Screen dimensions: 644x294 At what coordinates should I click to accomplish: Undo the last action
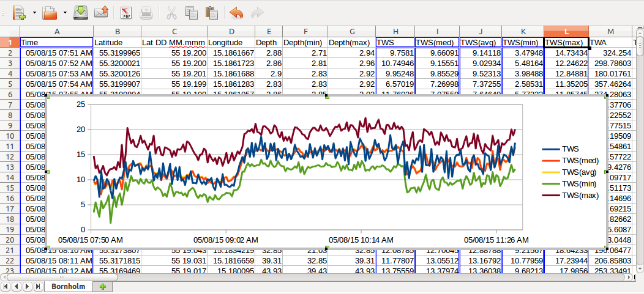click(236, 12)
